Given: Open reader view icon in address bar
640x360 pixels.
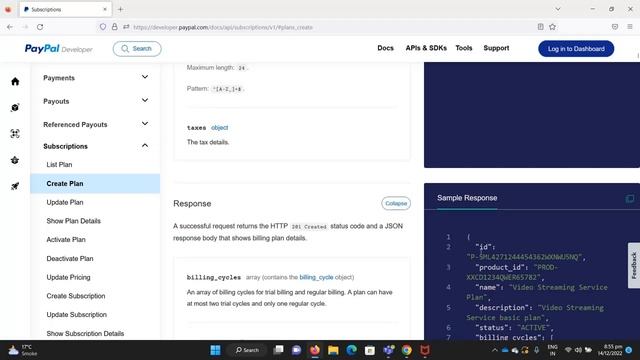Looking at the screenshot, I should (x=540, y=27).
